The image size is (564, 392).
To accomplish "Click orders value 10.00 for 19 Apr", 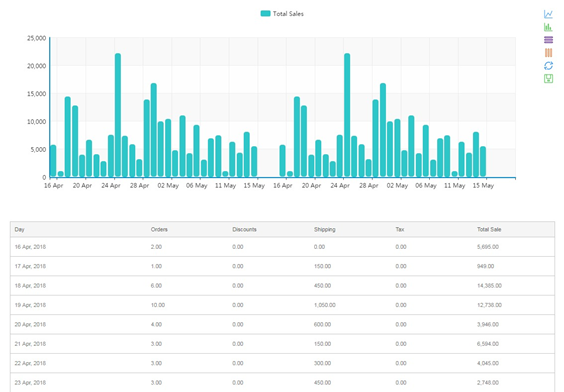I will tap(158, 305).
